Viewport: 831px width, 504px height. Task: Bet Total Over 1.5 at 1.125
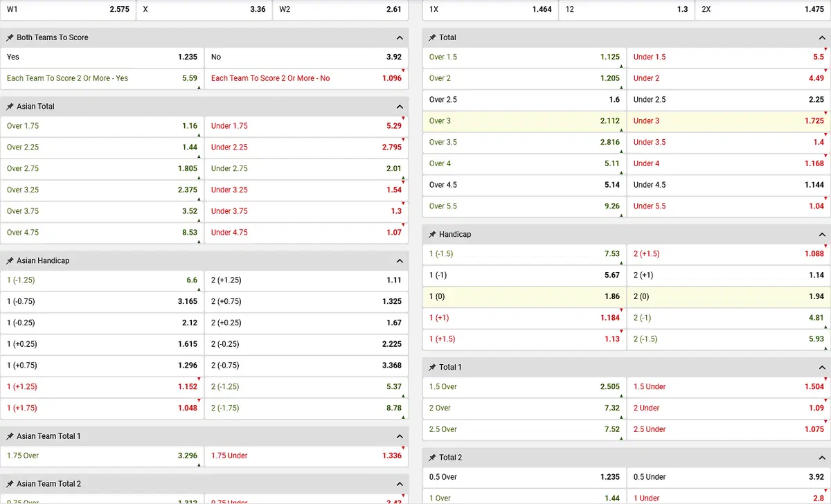pos(524,57)
